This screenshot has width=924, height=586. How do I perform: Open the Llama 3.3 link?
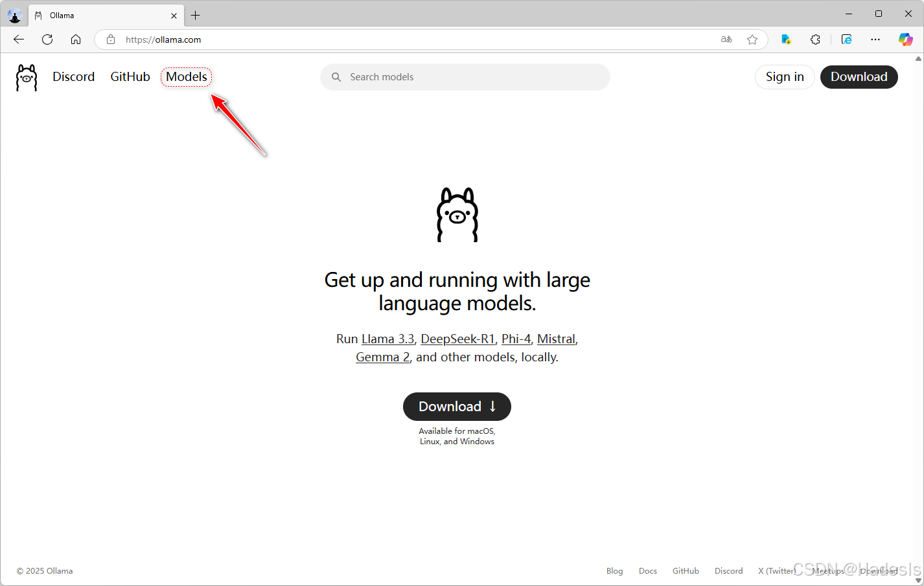coord(388,339)
